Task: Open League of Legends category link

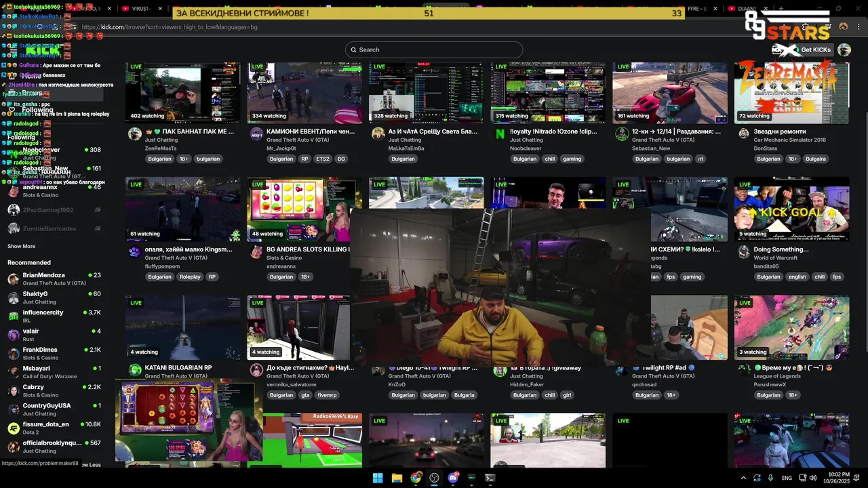Action: coord(777,376)
